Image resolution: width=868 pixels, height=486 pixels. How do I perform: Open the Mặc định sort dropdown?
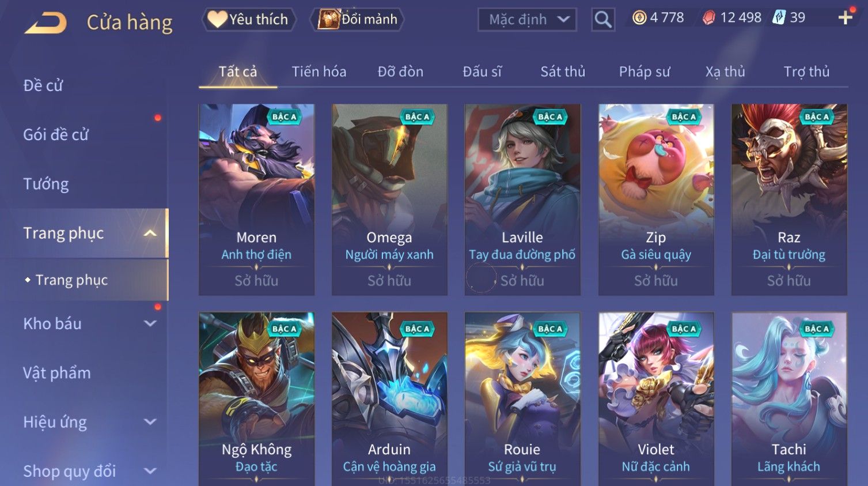pos(527,20)
